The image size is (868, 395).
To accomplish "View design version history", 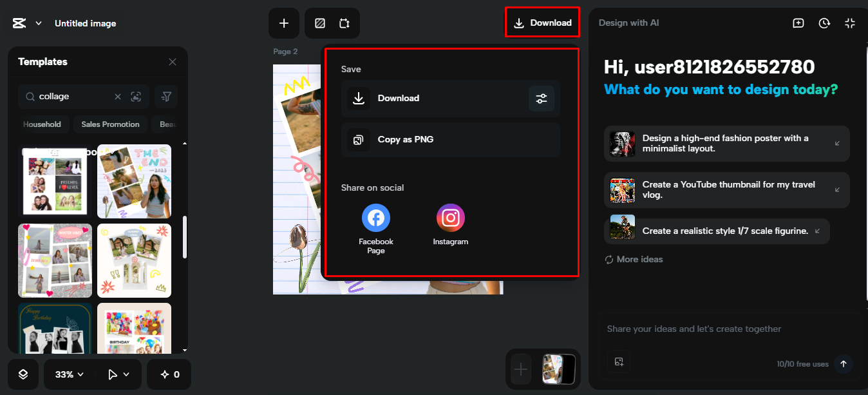I will (824, 23).
